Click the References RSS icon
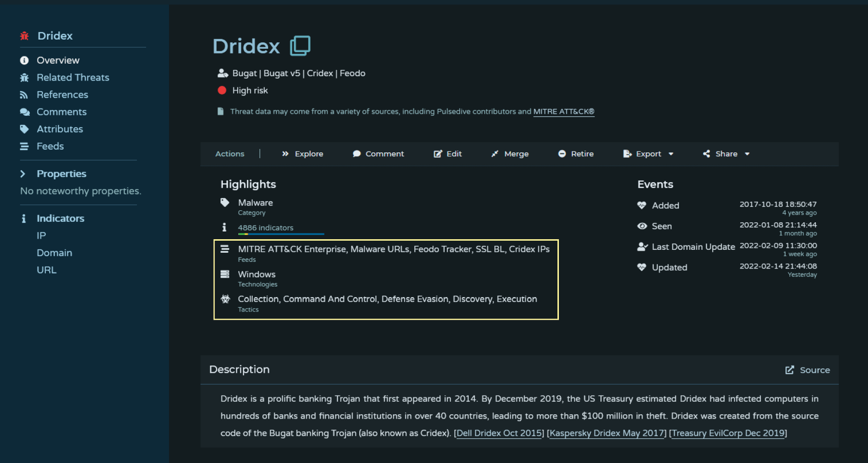Image resolution: width=868 pixels, height=463 pixels. point(24,95)
